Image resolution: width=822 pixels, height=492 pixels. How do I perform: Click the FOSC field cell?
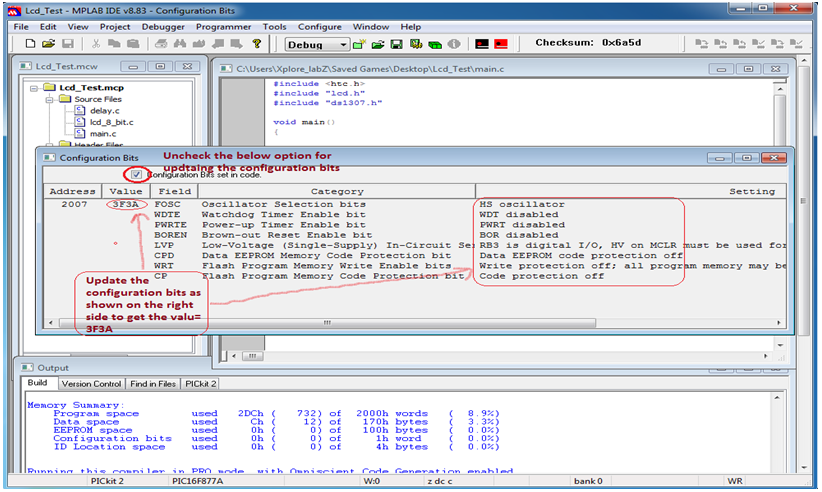pos(167,204)
